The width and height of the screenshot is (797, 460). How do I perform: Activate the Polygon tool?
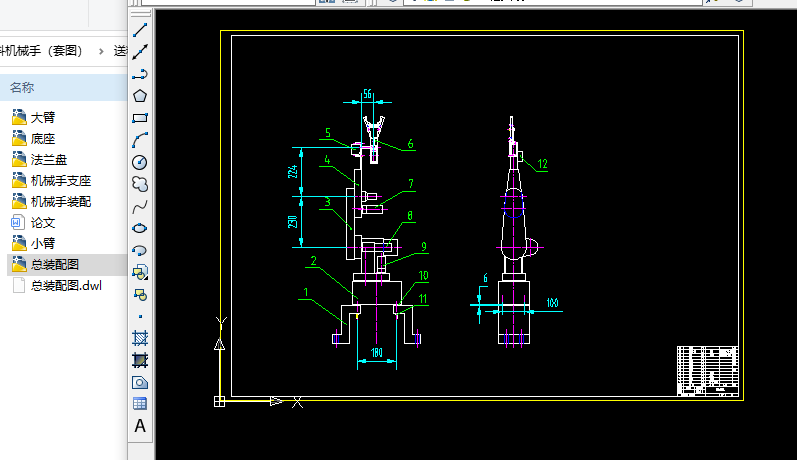click(x=140, y=96)
